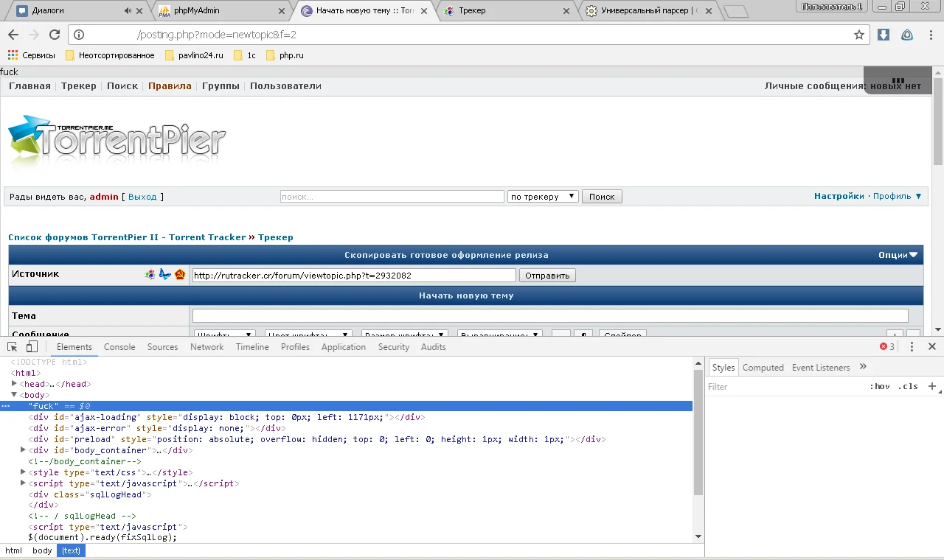Open the blue download arrow extension

click(884, 35)
